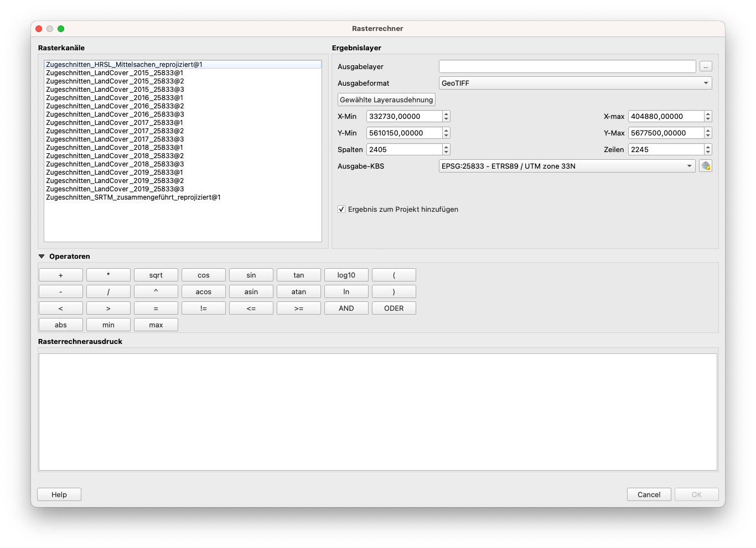Insert the less-than operator

click(x=61, y=308)
